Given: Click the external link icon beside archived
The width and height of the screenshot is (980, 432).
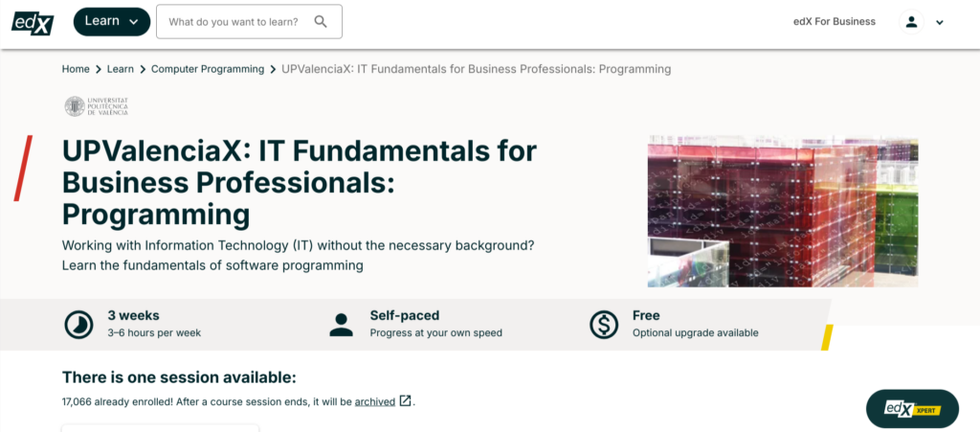Looking at the screenshot, I should pyautogui.click(x=406, y=401).
